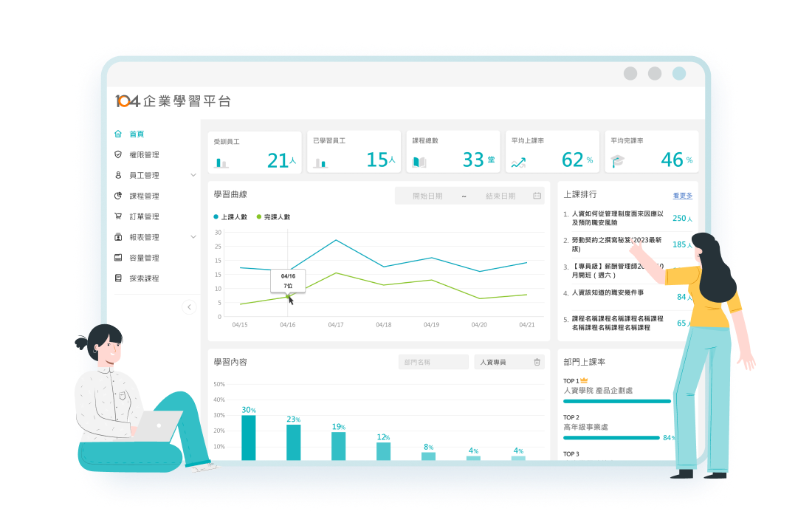This screenshot has height=517, width=812.
Task: Click the 課程管理 pie chart icon
Action: point(118,196)
